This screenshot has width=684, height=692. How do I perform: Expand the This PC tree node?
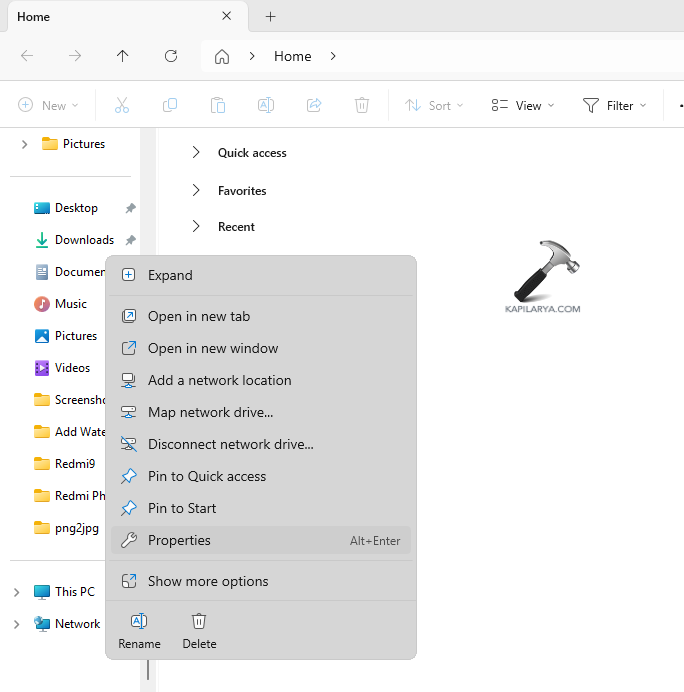pyautogui.click(x=16, y=592)
